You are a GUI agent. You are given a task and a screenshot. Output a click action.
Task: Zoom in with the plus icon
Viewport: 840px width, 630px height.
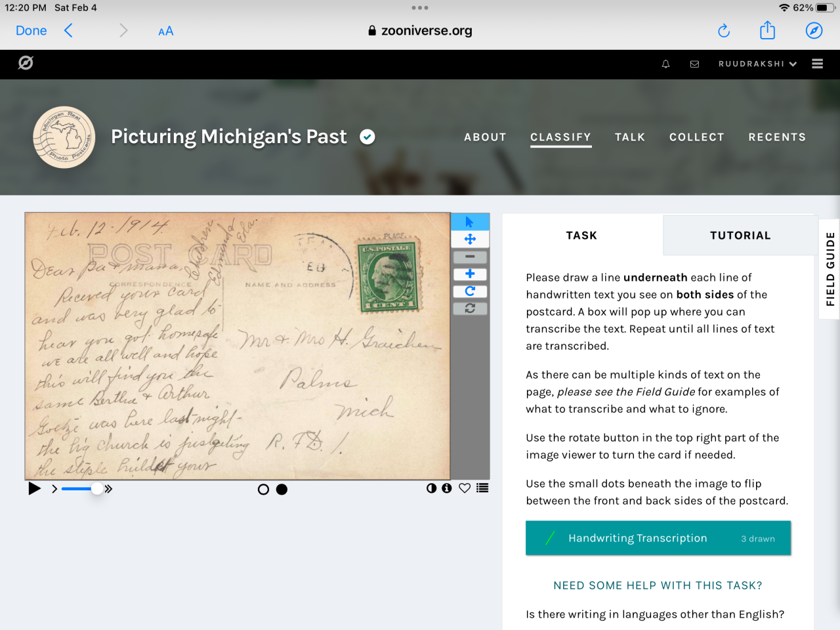pyautogui.click(x=470, y=274)
